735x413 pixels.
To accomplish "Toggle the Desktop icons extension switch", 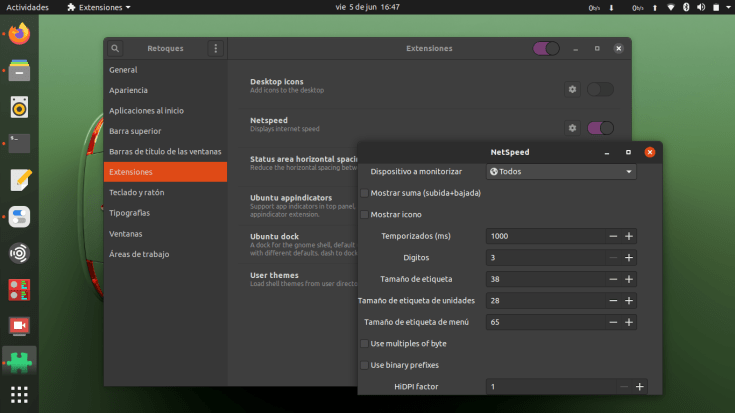I will (600, 89).
